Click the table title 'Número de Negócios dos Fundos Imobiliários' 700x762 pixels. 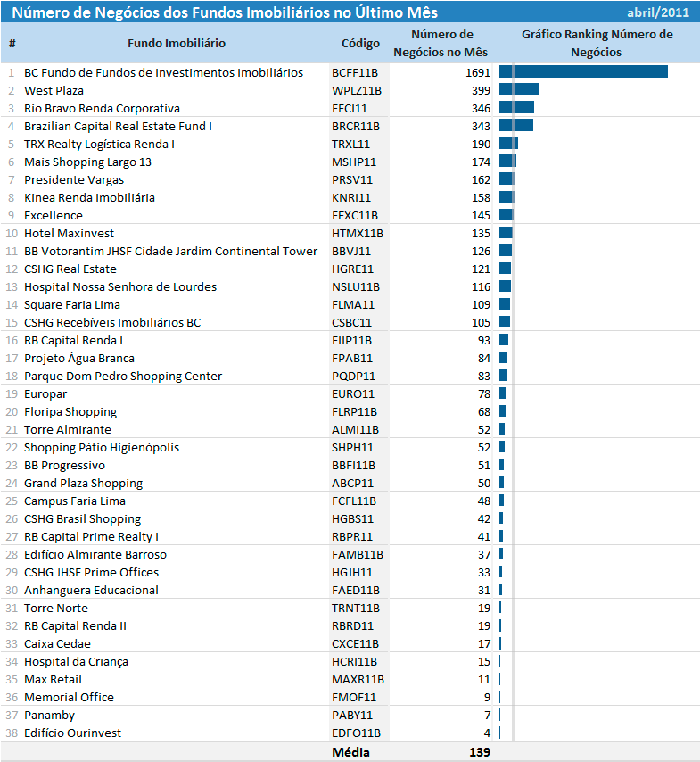225,12
